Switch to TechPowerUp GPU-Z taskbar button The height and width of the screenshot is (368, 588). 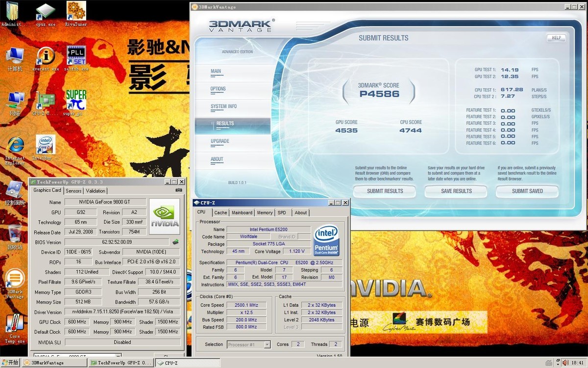coord(122,363)
